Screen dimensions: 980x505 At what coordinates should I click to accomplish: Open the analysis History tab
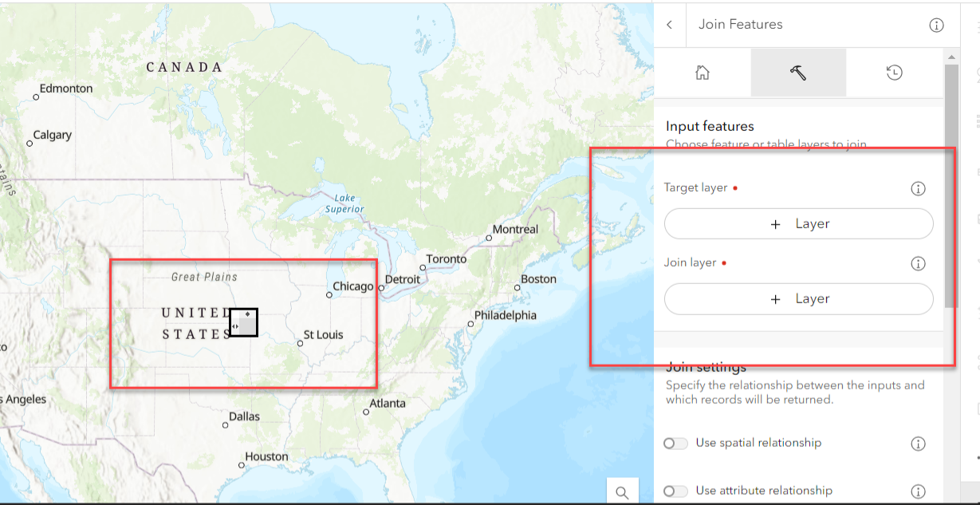coord(894,73)
